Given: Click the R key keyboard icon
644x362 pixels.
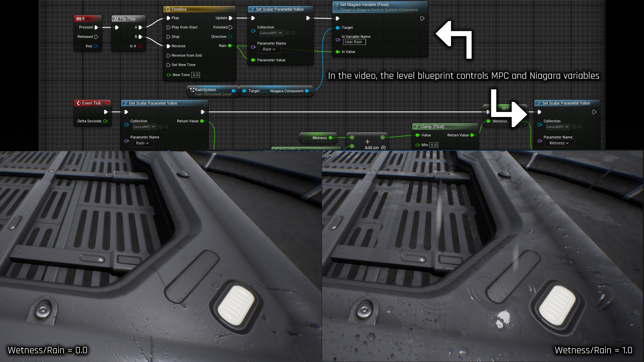Looking at the screenshot, I should point(79,19).
